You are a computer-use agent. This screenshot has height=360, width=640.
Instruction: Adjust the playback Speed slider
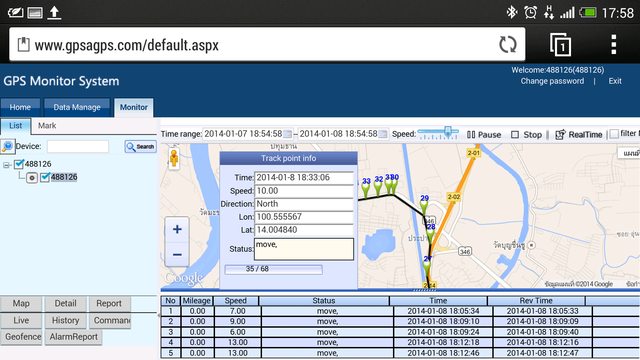[438, 133]
